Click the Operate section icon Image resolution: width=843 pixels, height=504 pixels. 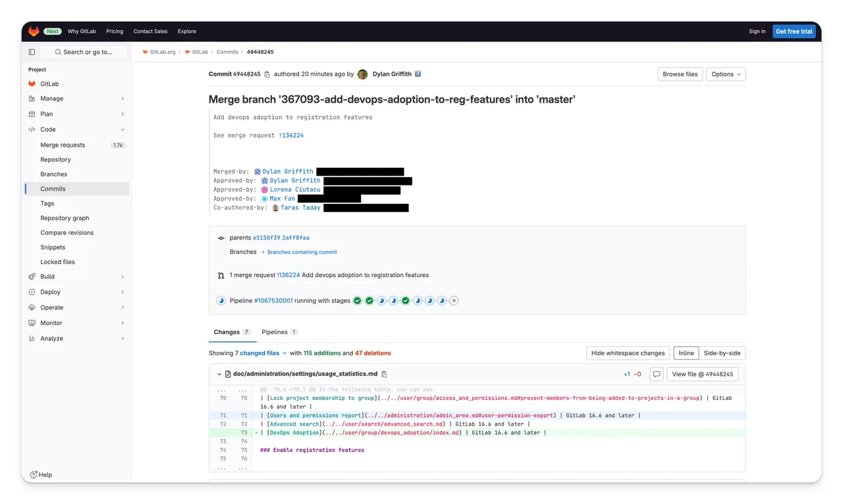[32, 307]
